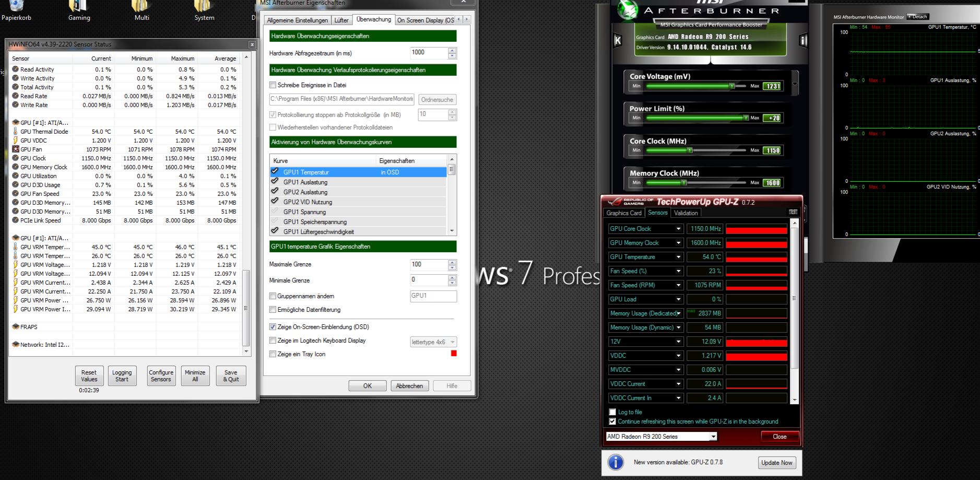The image size is (980, 480).
Task: Toggle GPU1 Temperatur curve checkmark
Action: [x=275, y=171]
